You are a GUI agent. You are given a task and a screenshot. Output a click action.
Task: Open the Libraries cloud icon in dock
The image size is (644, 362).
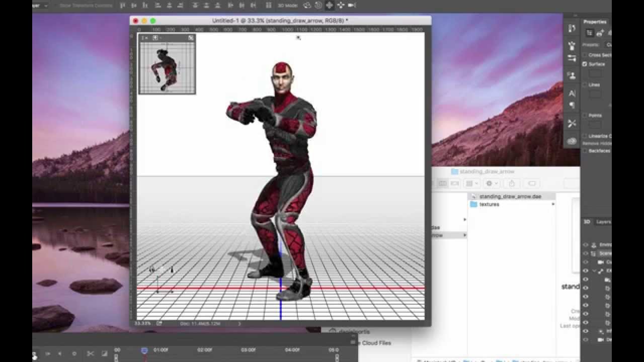pyautogui.click(x=572, y=141)
